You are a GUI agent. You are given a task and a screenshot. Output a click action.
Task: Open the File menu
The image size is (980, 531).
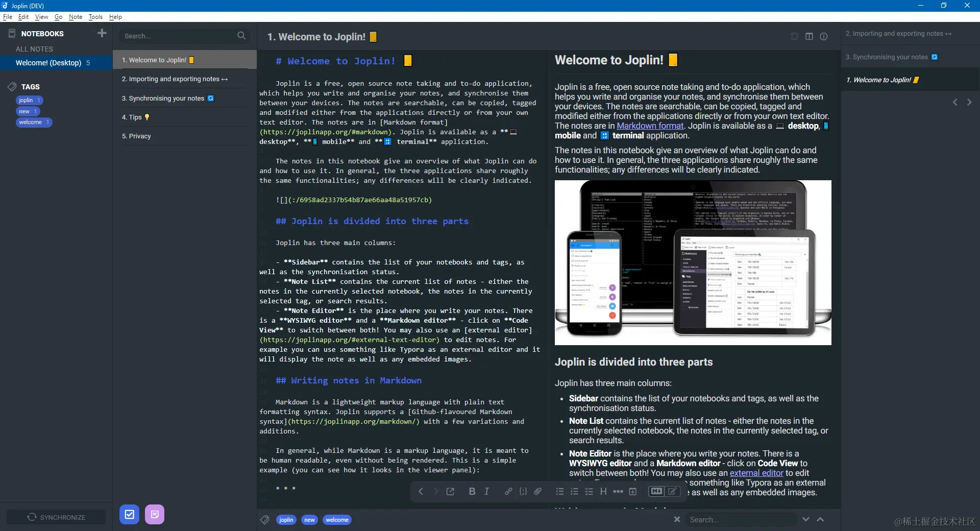8,17
